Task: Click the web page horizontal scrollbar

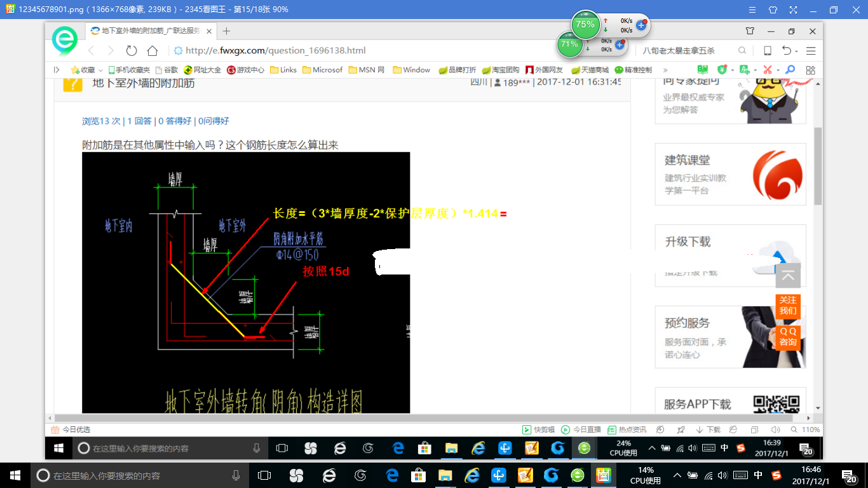Action: point(423,418)
